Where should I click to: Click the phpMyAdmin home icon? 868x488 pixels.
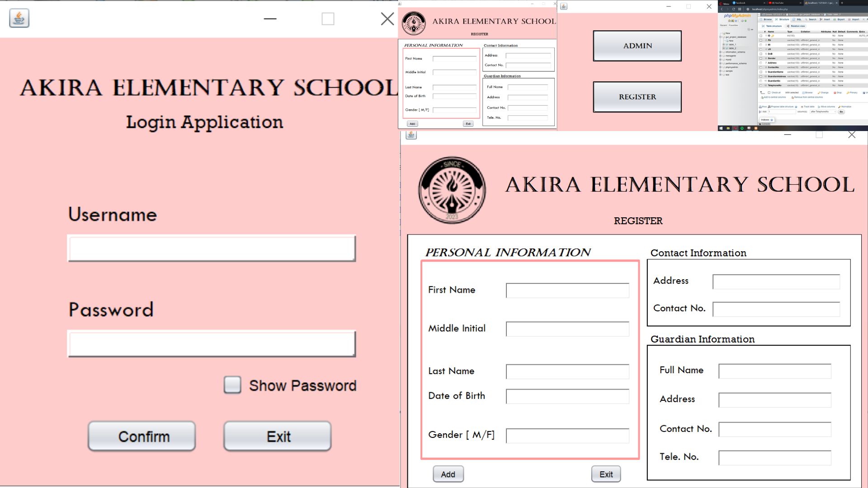pos(730,20)
